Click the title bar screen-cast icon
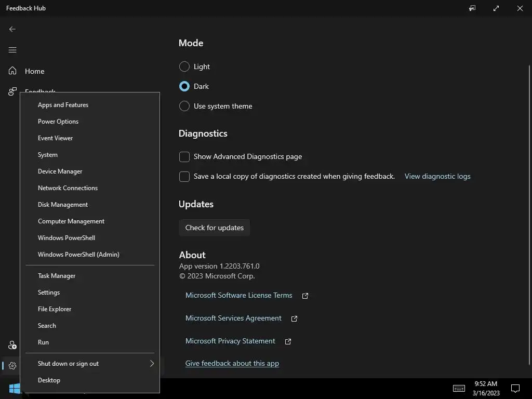Viewport: 532px width, 399px height. [x=472, y=8]
